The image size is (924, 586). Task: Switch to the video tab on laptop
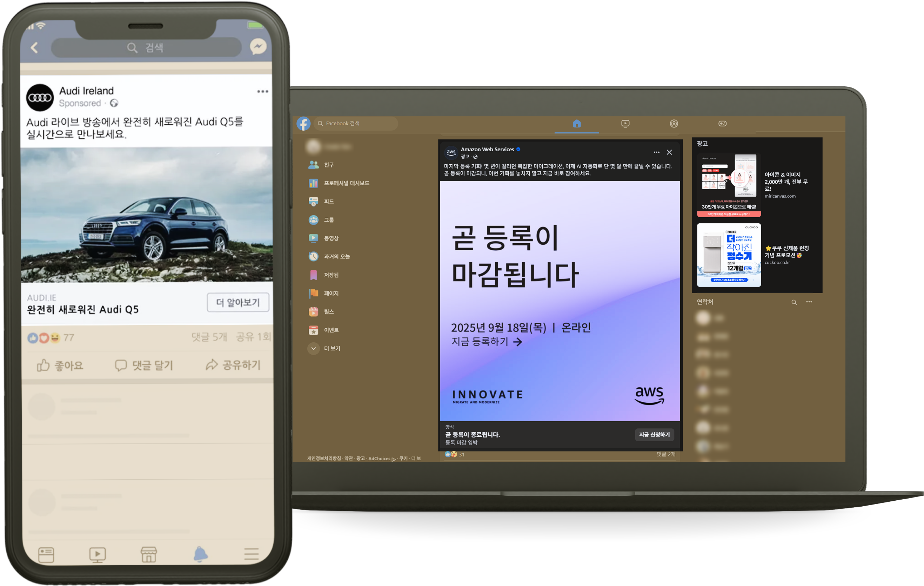click(x=625, y=124)
